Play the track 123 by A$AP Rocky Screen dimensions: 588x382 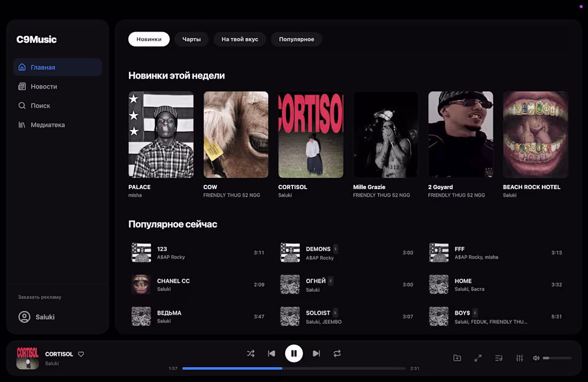point(198,253)
